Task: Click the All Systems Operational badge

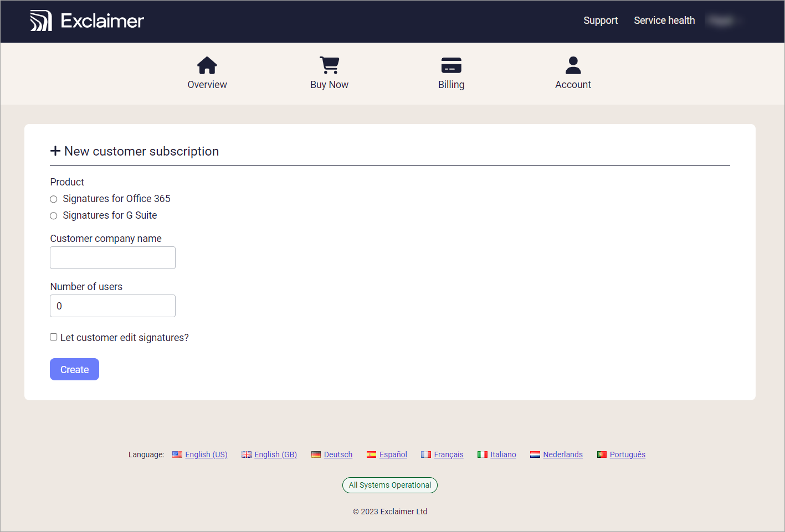Action: [389, 485]
